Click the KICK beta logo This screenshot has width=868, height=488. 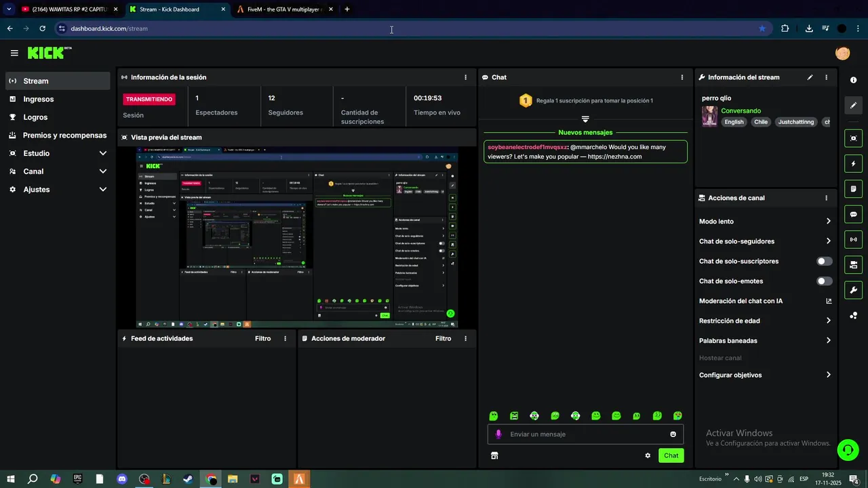[x=50, y=53]
